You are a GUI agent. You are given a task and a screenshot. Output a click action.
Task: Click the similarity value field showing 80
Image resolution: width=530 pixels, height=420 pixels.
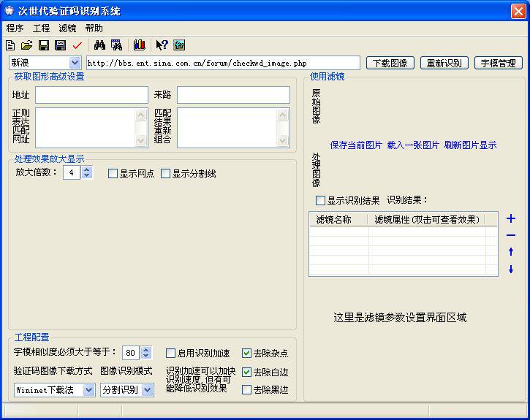(130, 353)
